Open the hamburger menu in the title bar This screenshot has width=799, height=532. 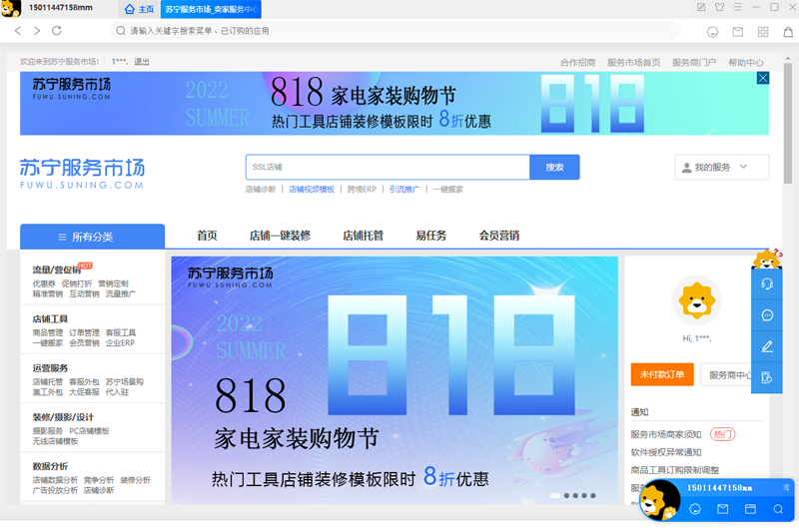pos(738,7)
